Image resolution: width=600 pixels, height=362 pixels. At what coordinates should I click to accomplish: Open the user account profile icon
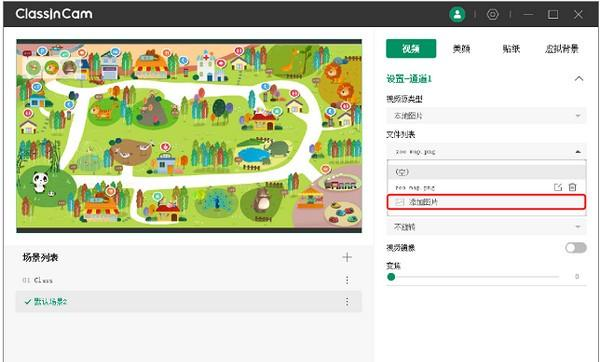pyautogui.click(x=457, y=15)
